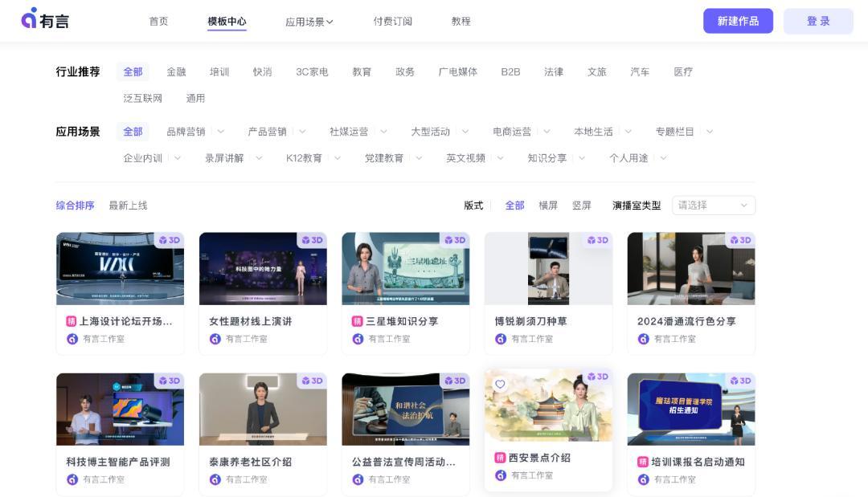The height and width of the screenshot is (497, 868).
Task: Click studio avatar icon under 女性题材线上演讲
Action: [215, 339]
